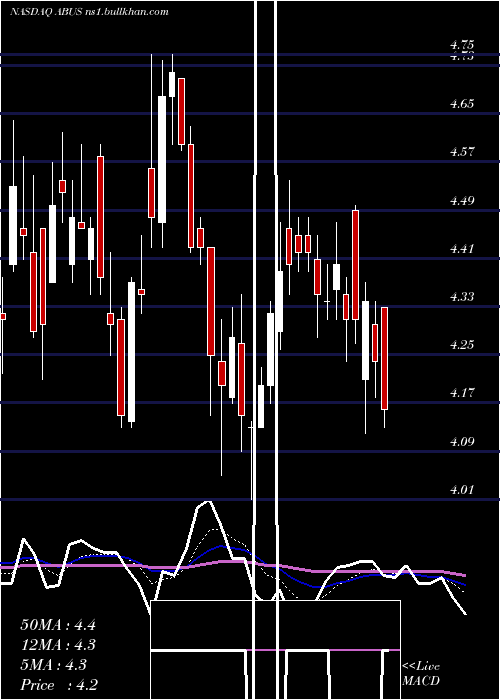Image resolution: width=500 pixels, height=700 pixels.
Task: Select the 4.17 price axis label
Action: click(x=462, y=393)
